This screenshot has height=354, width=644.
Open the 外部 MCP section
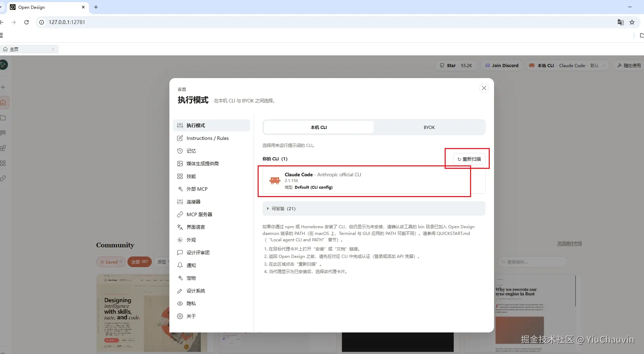tap(211, 189)
